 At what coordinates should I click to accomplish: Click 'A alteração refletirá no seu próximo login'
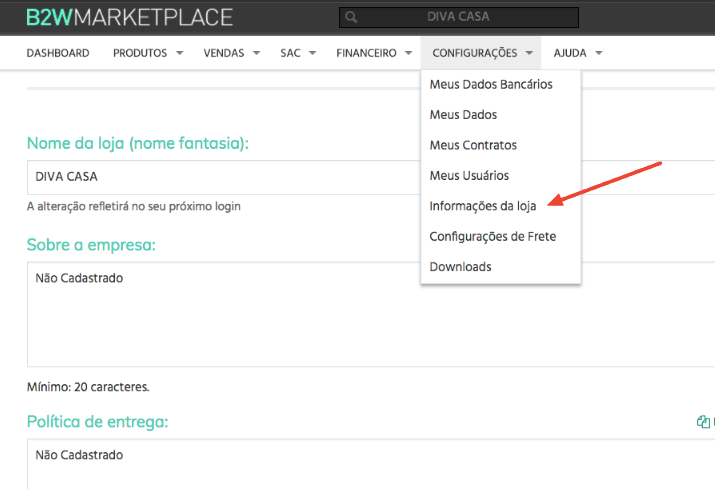134,206
